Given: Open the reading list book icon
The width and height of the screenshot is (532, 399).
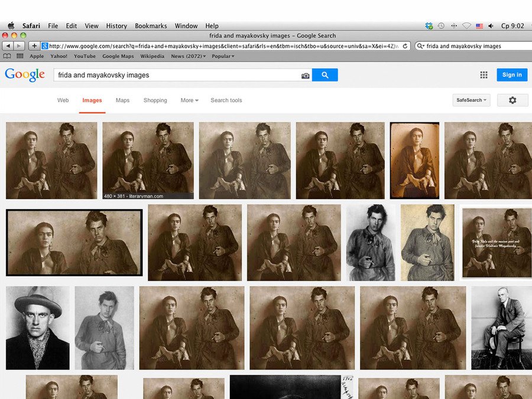Looking at the screenshot, I should pyautogui.click(x=7, y=57).
